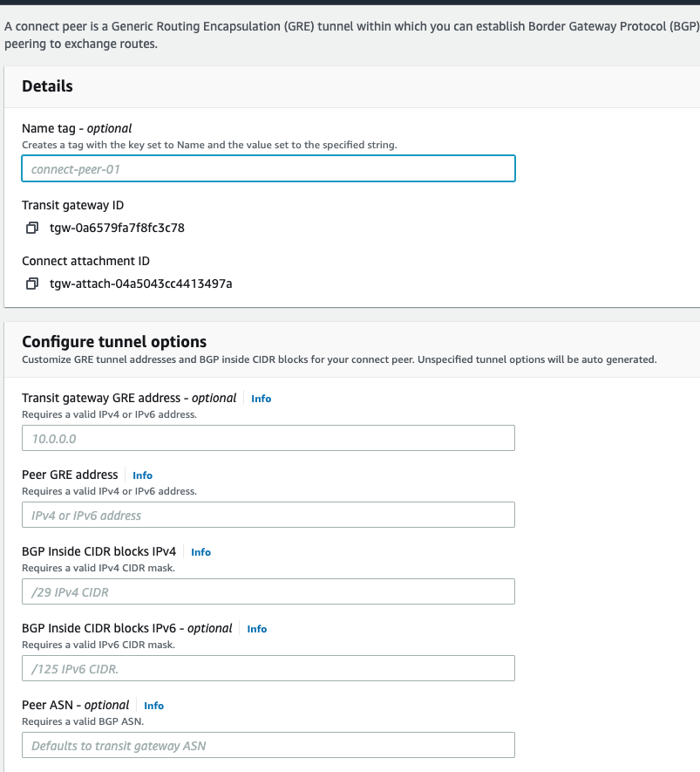
Task: Focus the Name tag input field
Action: [x=268, y=169]
